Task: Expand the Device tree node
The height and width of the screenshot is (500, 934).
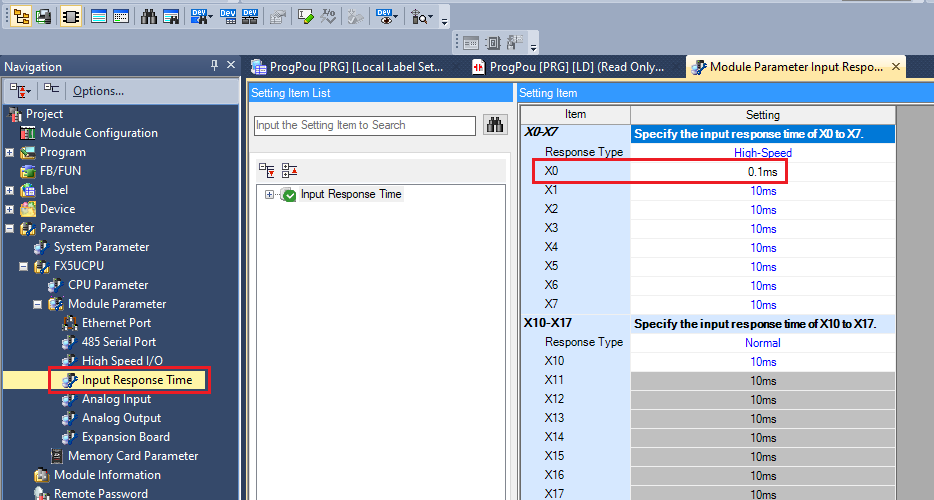Action: click(x=10, y=210)
